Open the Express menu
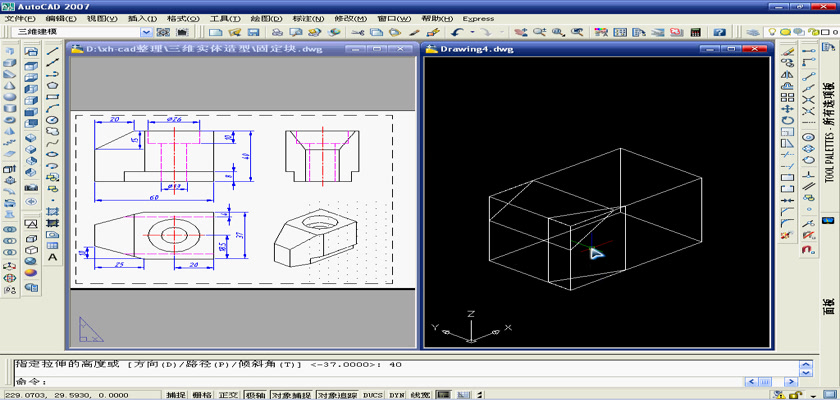The width and height of the screenshot is (840, 400). tap(478, 18)
